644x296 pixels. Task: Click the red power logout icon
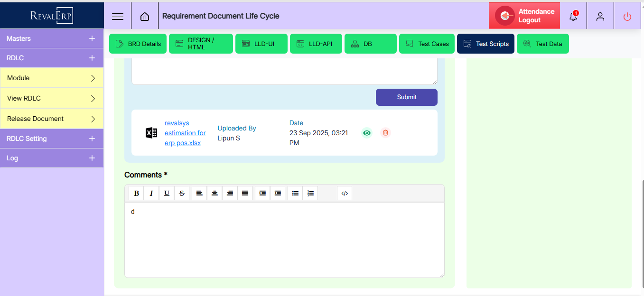pyautogui.click(x=627, y=17)
